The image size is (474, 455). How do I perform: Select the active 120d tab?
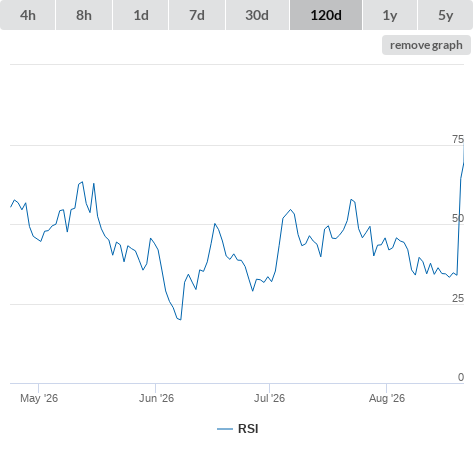[326, 15]
